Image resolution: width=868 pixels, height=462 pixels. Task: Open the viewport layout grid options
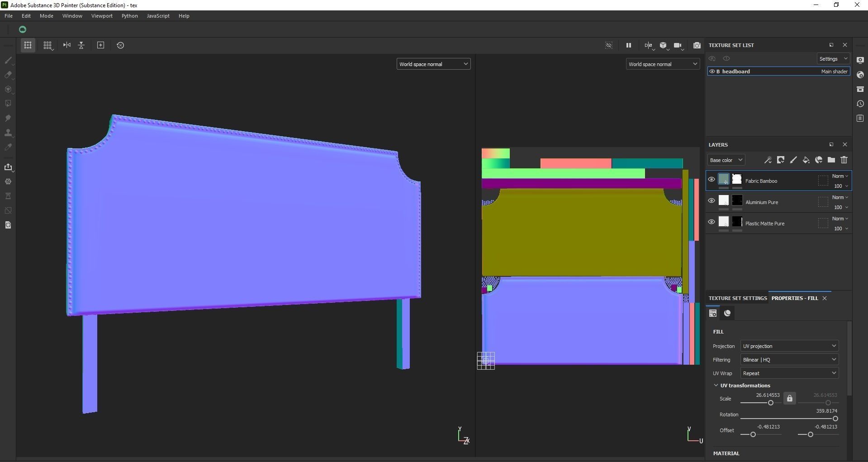click(47, 45)
